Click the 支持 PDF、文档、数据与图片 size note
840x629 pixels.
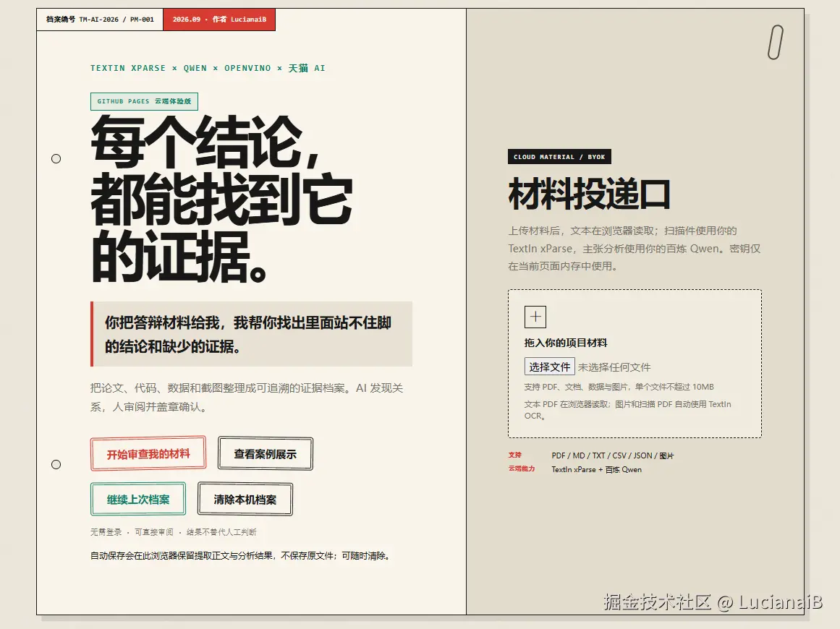pos(619,387)
